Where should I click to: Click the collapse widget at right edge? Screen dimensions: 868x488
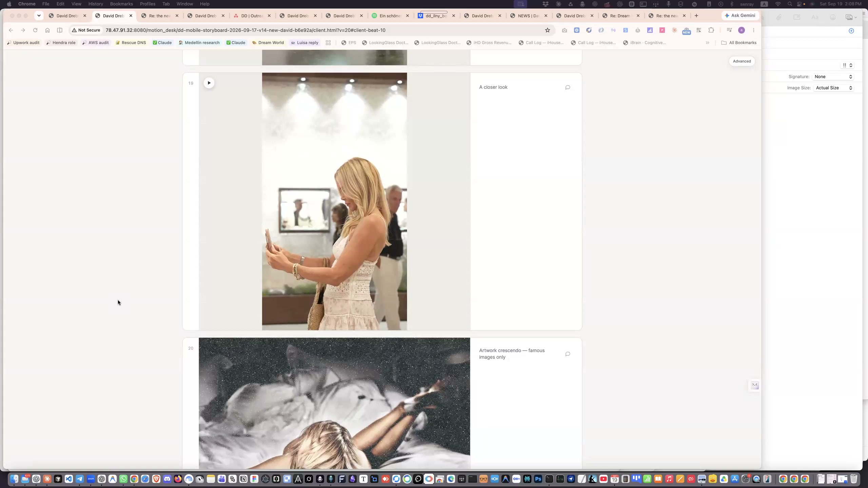[754, 385]
